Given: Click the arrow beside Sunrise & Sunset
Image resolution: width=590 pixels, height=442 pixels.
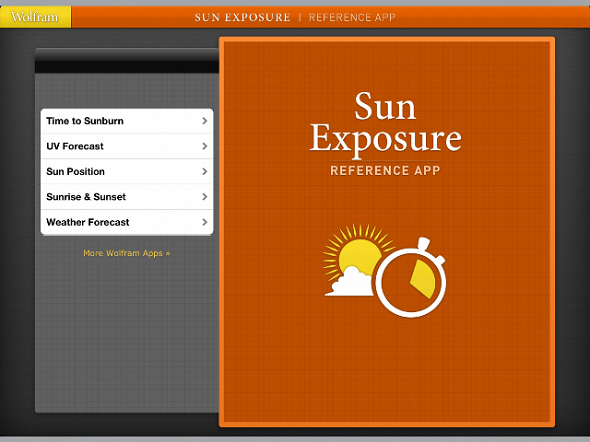Looking at the screenshot, I should point(205,197).
